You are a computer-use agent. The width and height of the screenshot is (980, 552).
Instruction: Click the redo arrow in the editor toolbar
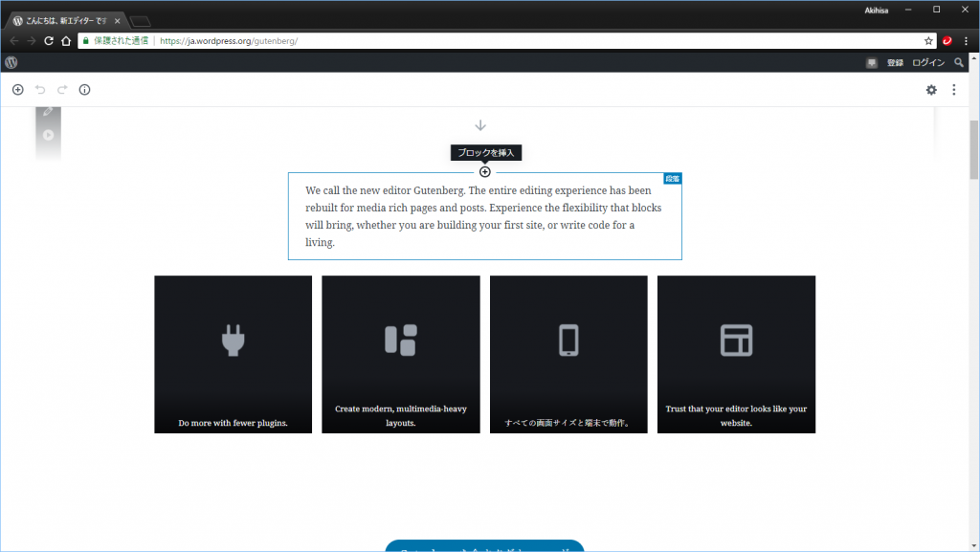point(62,90)
